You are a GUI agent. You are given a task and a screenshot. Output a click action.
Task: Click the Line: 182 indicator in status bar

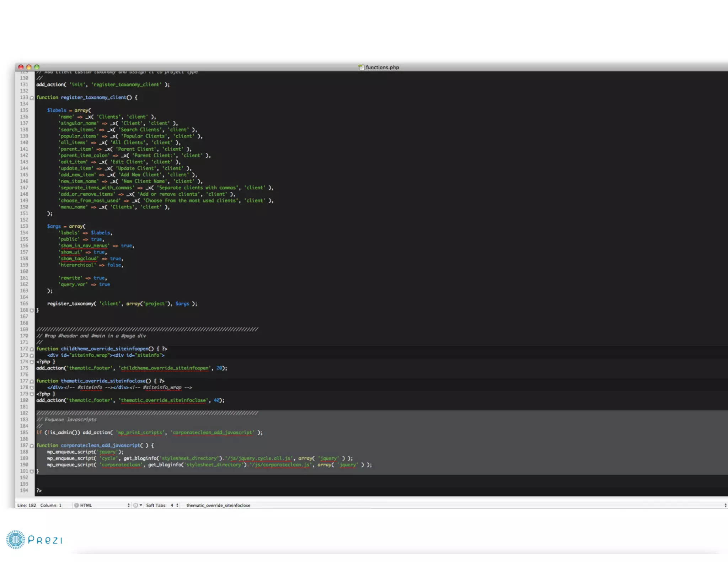[x=27, y=505]
